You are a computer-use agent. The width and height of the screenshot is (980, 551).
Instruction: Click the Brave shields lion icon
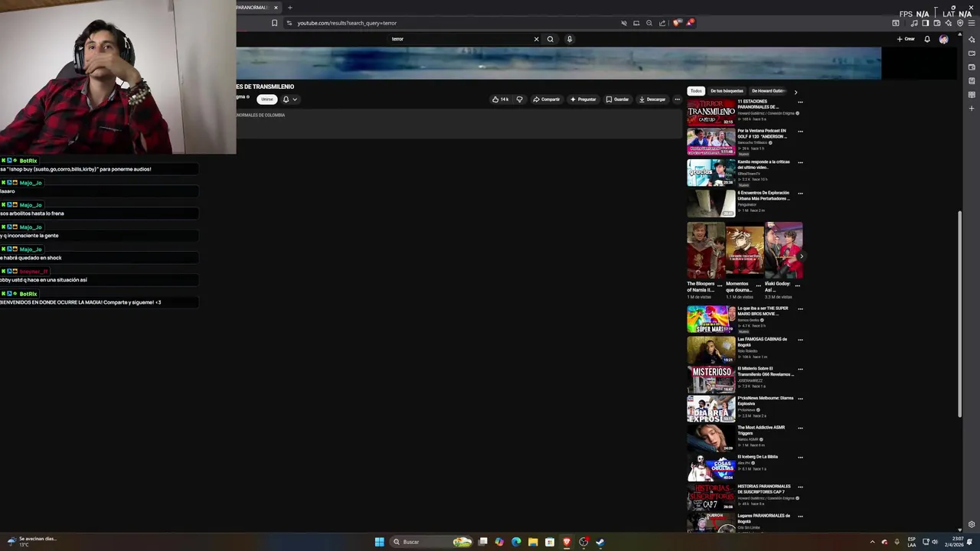coord(677,23)
